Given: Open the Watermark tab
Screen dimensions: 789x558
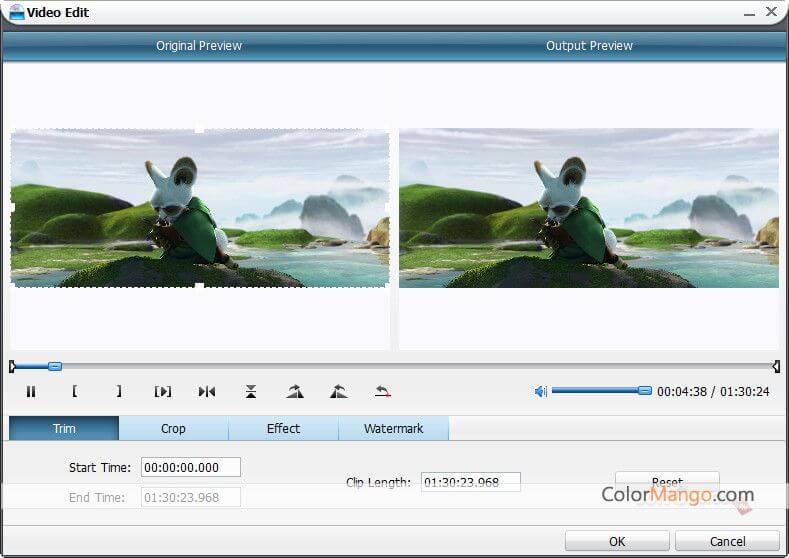Looking at the screenshot, I should coord(393,429).
